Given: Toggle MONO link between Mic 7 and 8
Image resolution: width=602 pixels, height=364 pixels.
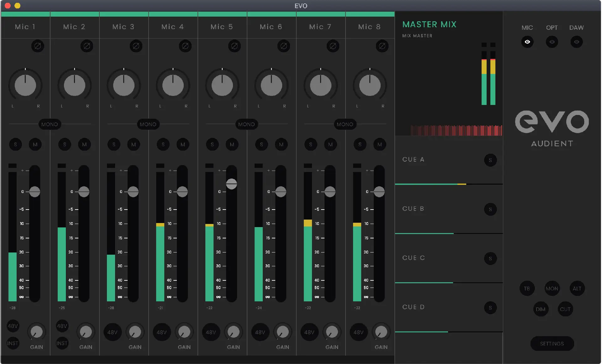Looking at the screenshot, I should pos(345,124).
